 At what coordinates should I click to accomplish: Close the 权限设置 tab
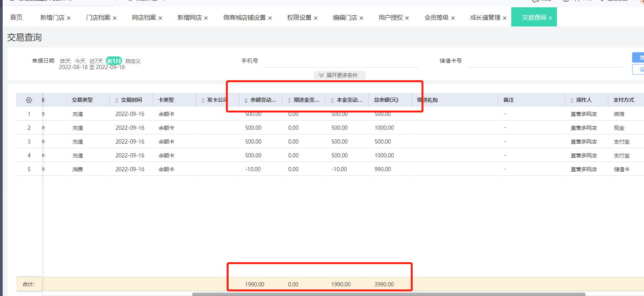coord(316,18)
